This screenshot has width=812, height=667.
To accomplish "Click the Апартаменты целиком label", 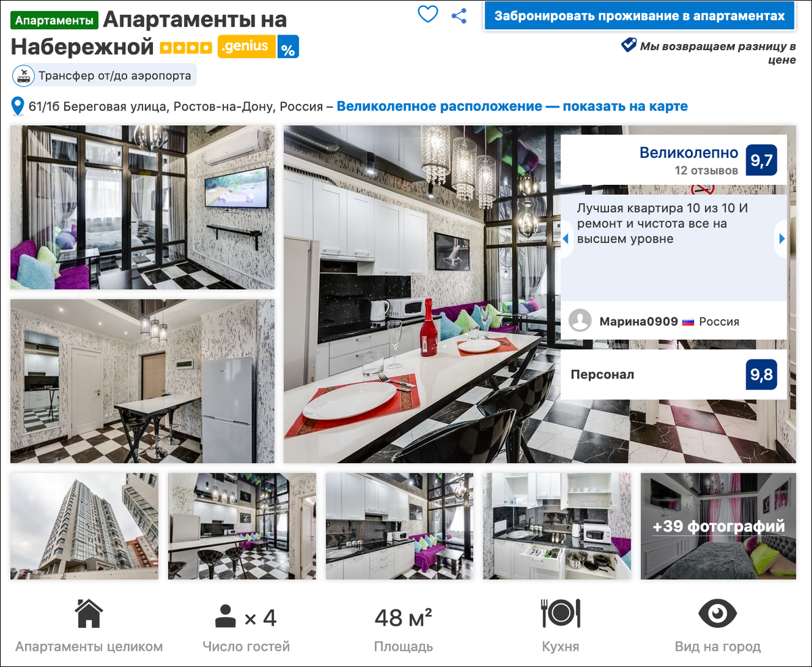I will (89, 647).
